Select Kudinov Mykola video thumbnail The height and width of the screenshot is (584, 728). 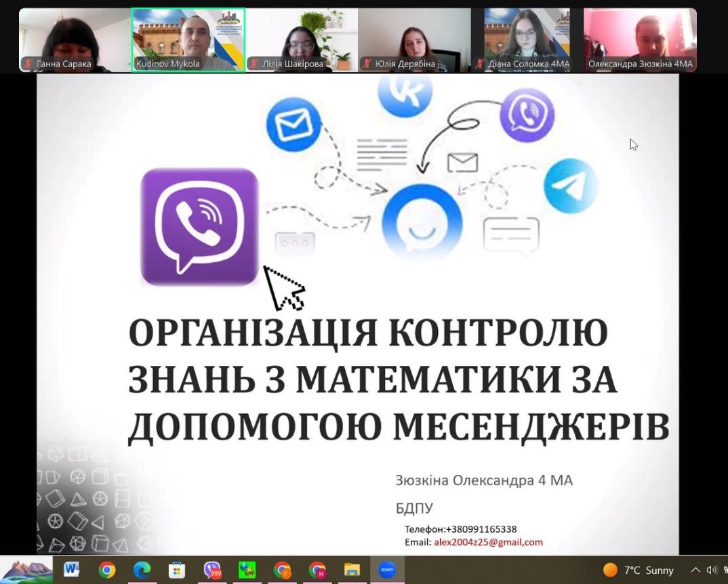coord(188,40)
